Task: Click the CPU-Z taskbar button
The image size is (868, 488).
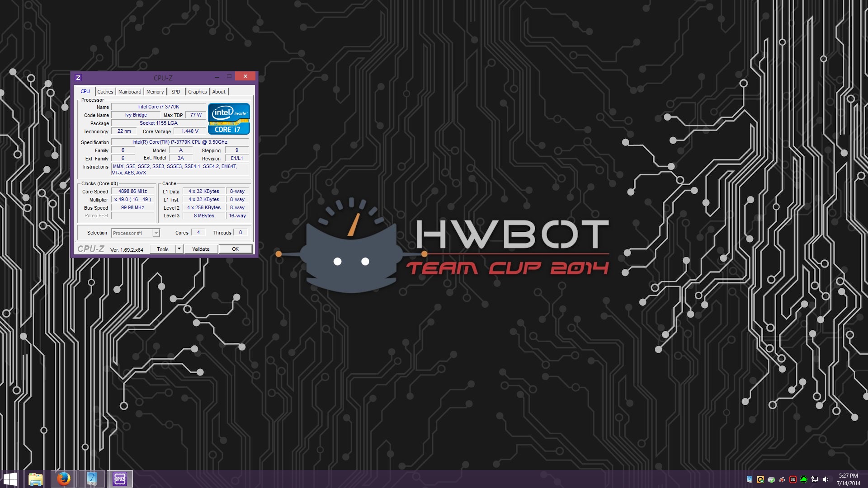Action: click(120, 479)
